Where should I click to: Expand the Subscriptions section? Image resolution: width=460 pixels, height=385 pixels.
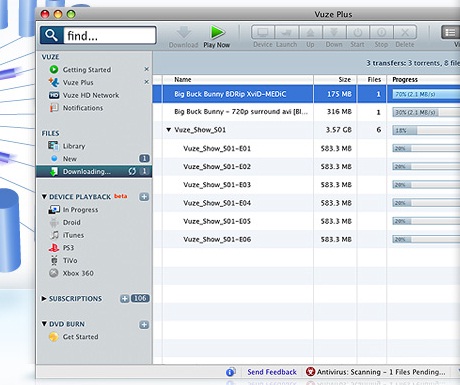click(x=44, y=299)
